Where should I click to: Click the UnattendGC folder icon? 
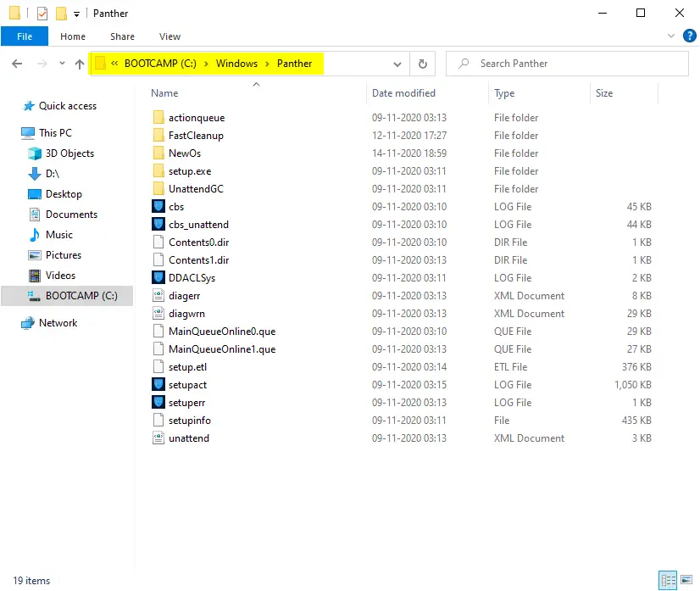pyautogui.click(x=158, y=189)
